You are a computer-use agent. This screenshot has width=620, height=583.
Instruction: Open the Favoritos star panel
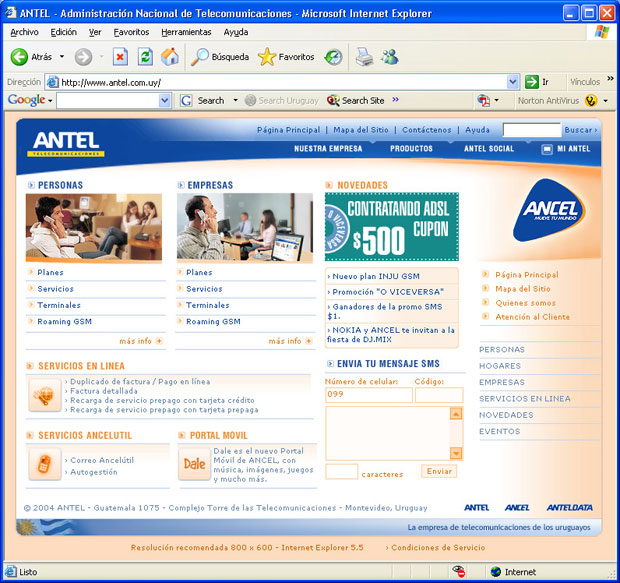[x=285, y=57]
